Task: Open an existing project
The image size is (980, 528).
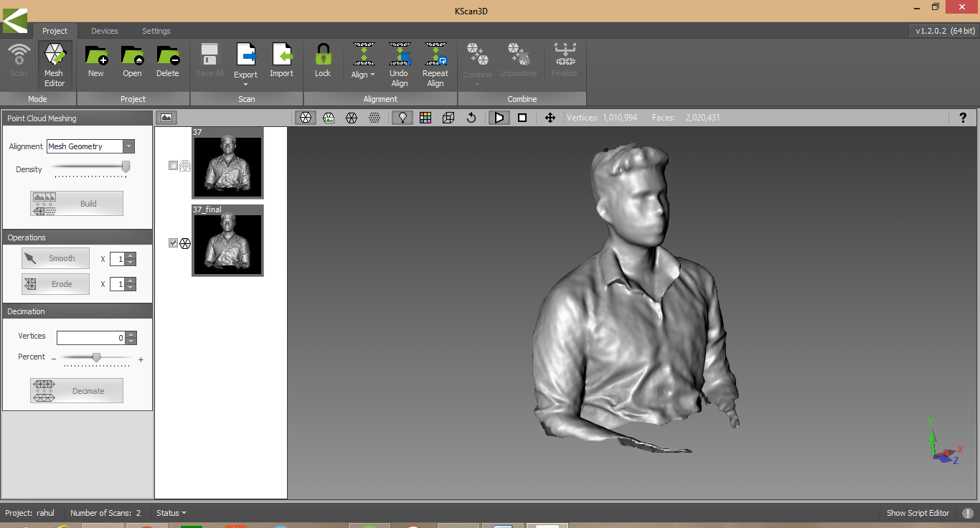Action: 132,60
